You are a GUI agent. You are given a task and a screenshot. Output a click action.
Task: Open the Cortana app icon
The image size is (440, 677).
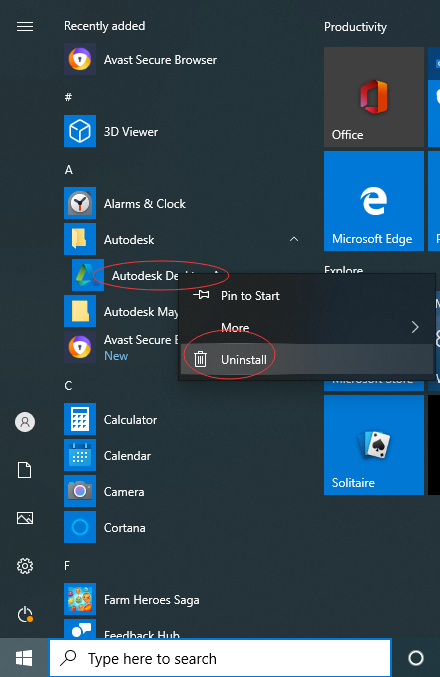(x=80, y=527)
